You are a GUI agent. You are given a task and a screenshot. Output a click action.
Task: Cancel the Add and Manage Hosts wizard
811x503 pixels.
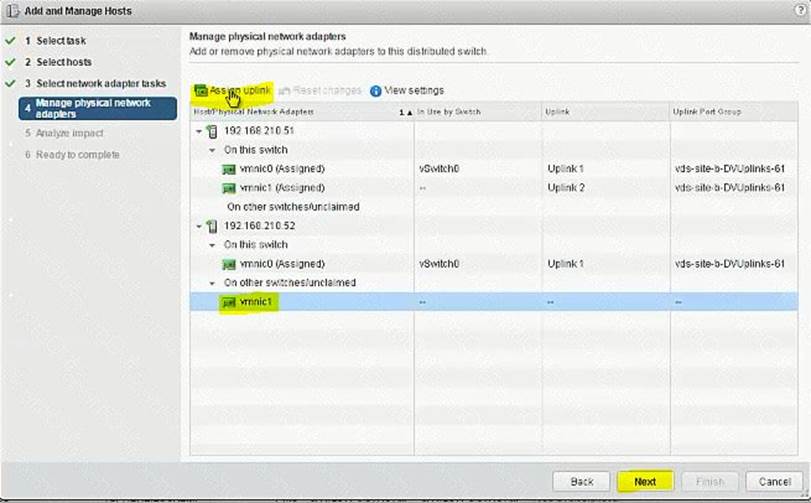773,481
